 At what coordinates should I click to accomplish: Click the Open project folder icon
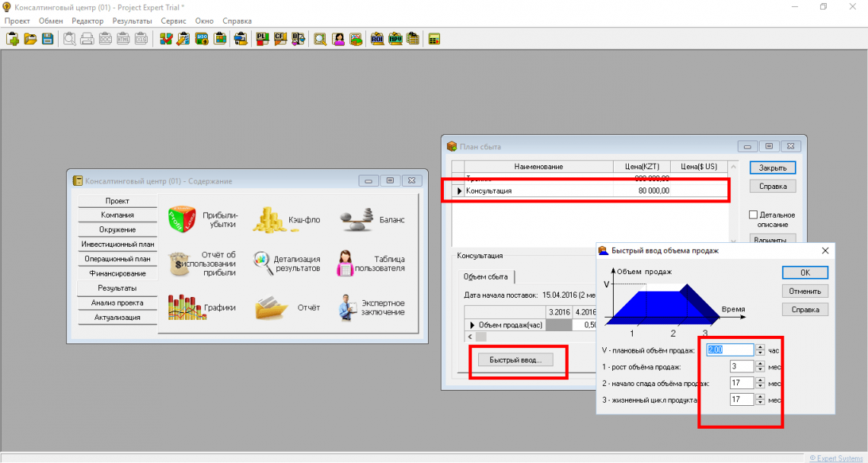tap(30, 39)
